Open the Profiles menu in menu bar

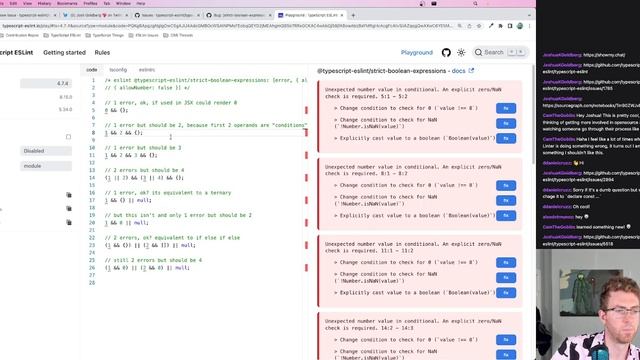tap(90, 3)
